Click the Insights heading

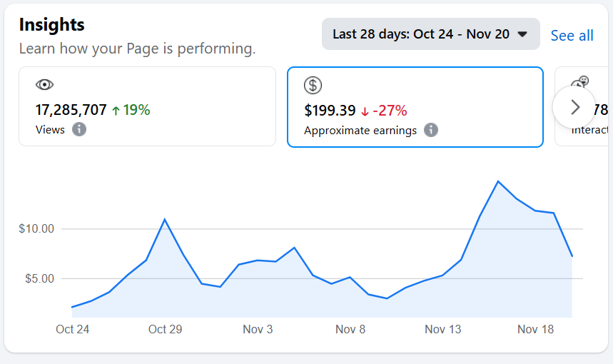51,24
